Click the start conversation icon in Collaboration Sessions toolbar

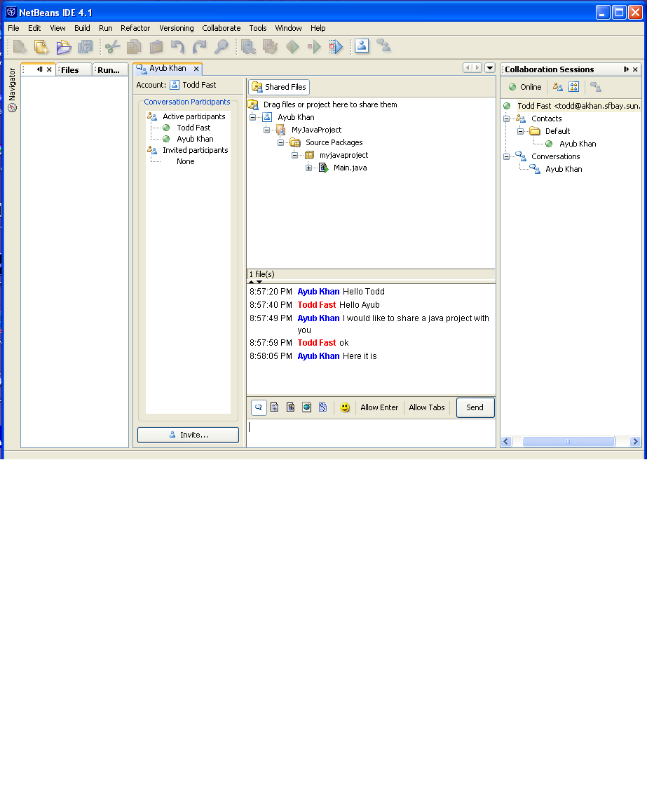pos(596,87)
